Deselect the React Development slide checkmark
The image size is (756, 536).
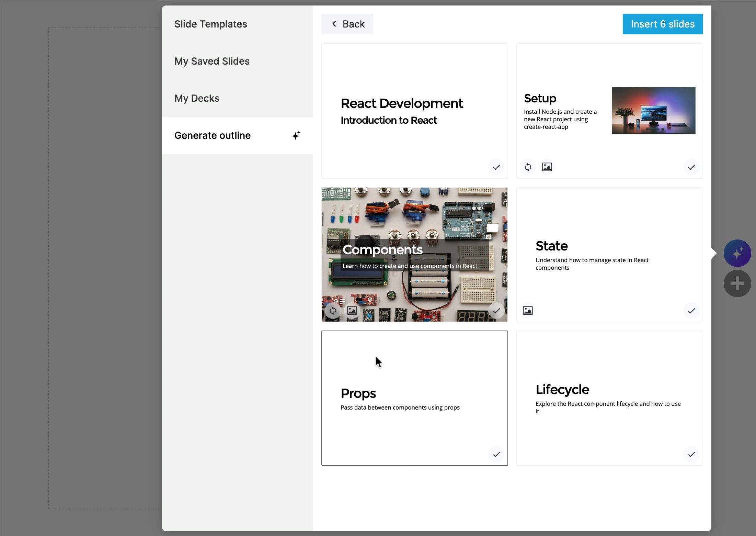496,167
